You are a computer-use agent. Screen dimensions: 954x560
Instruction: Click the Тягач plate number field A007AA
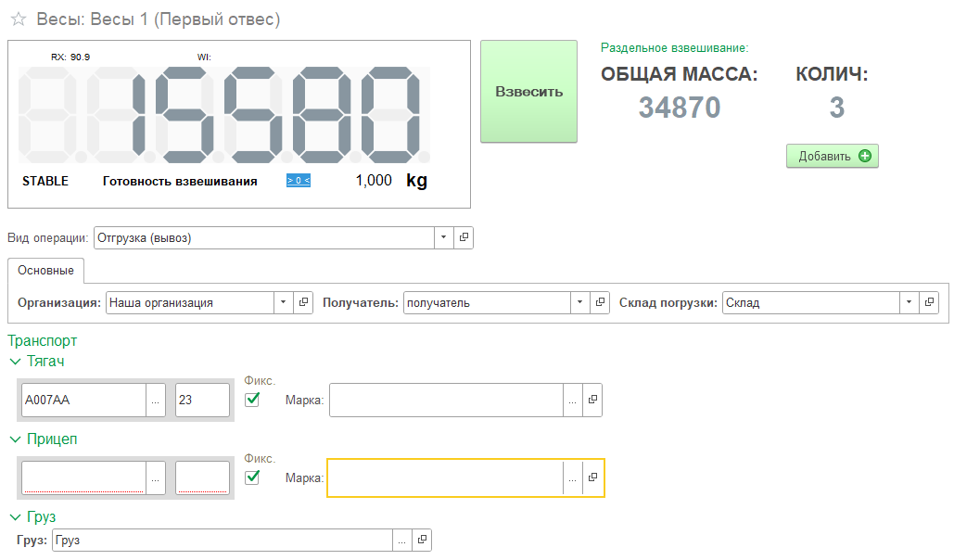pyautogui.click(x=83, y=401)
